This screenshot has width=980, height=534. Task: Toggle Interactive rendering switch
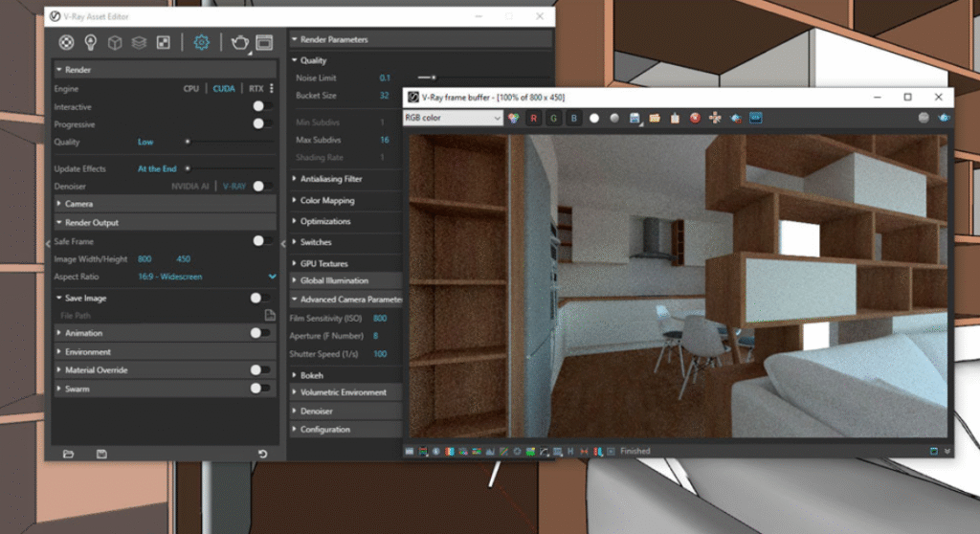click(x=262, y=107)
